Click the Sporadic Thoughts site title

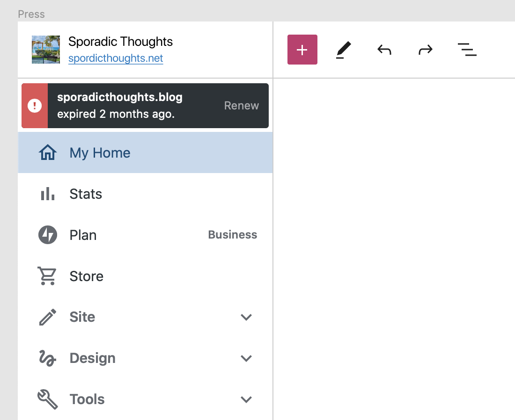point(120,42)
